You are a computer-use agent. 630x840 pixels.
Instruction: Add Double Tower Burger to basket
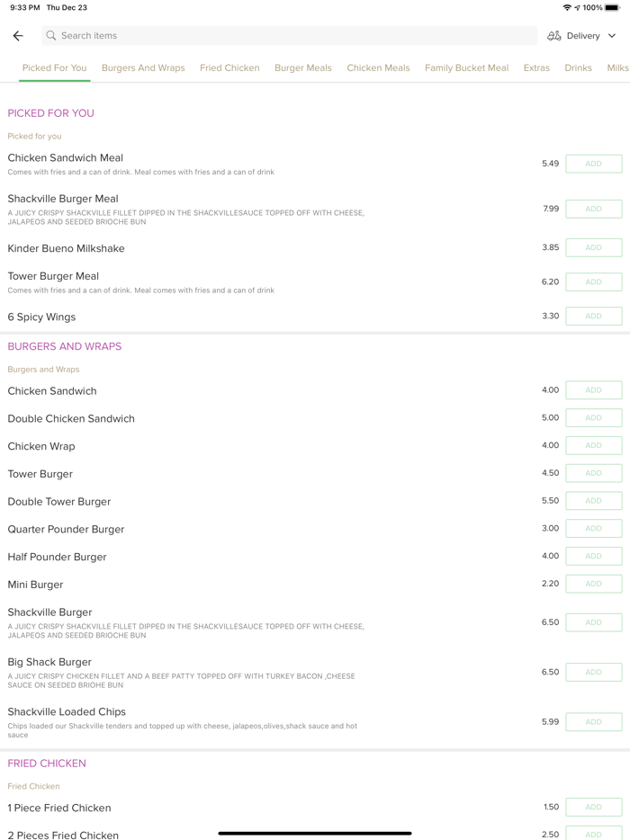(x=593, y=501)
